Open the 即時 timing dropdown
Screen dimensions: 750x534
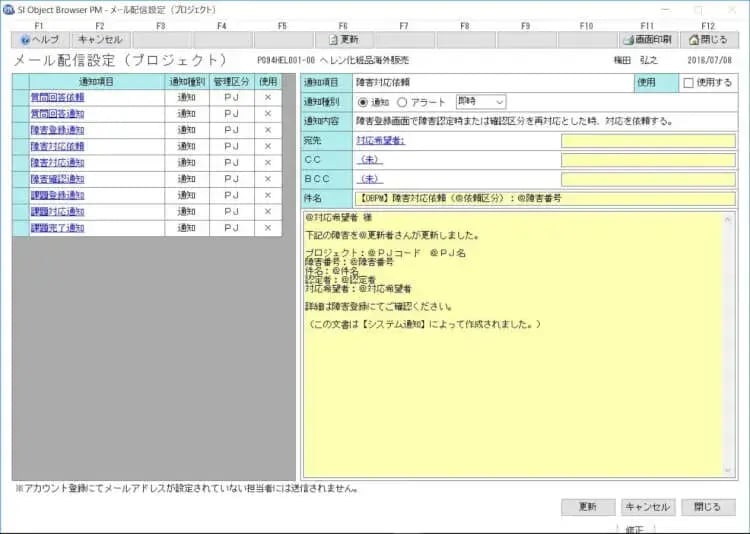pos(481,101)
